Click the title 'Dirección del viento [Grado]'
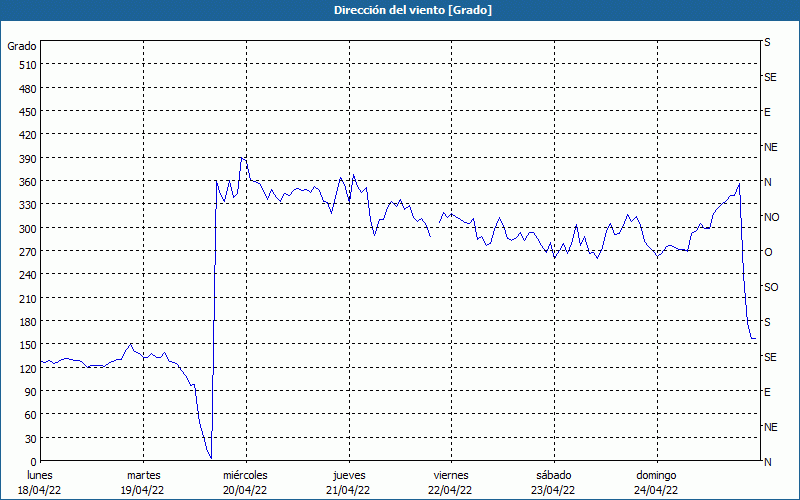Screen dimensions: 800x500 pos(413,10)
